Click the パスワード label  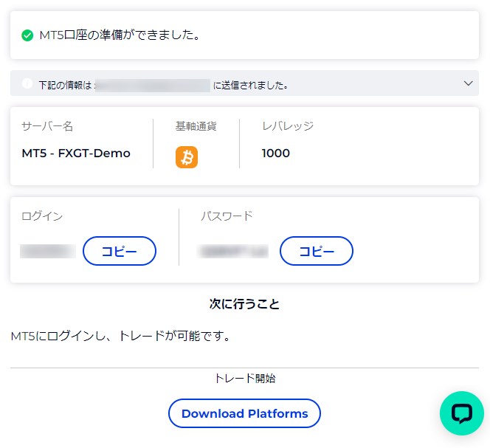227,216
